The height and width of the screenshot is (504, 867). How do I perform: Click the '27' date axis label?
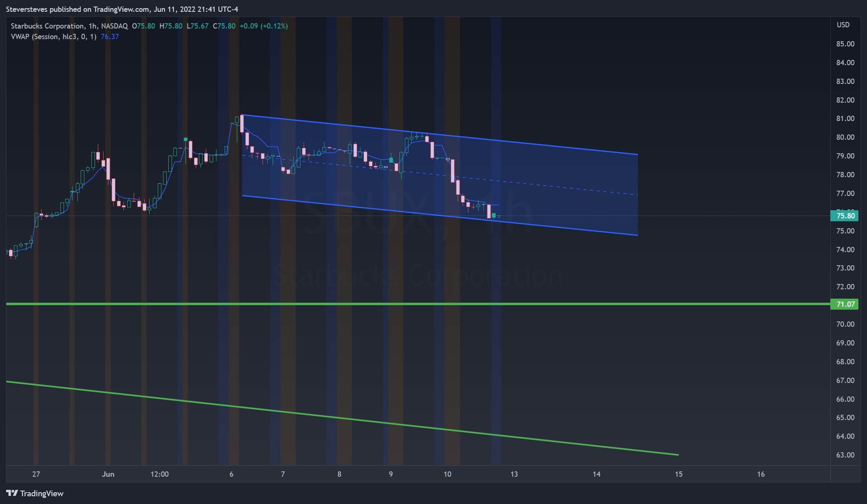(x=36, y=474)
